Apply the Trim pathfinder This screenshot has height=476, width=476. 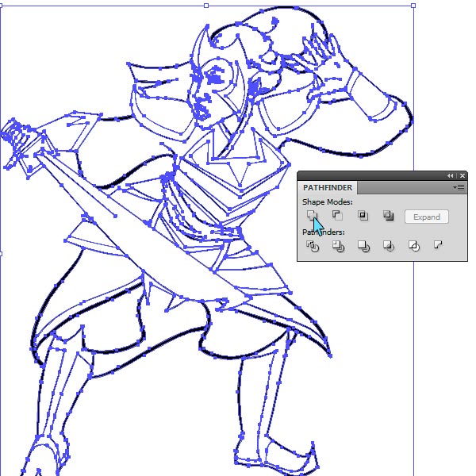point(338,246)
